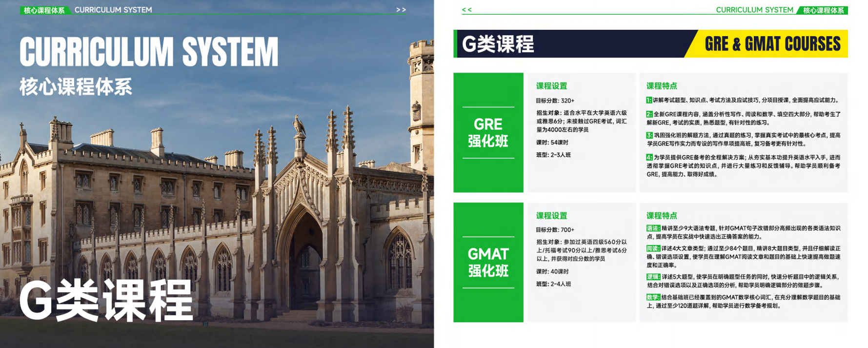Click green number 1 marker in GRE features
This screenshot has width=868, height=348.
pos(649,100)
